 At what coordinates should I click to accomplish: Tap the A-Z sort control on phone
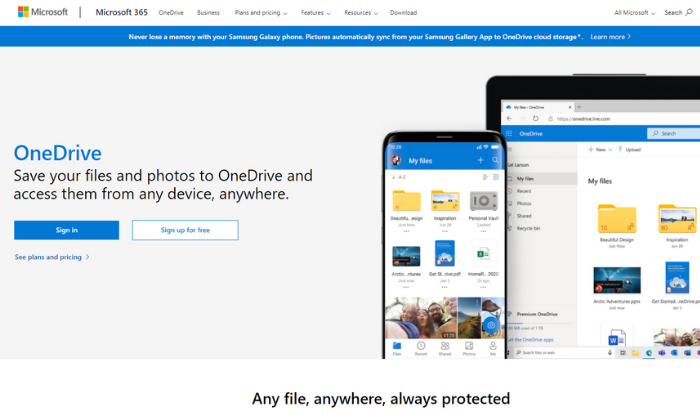point(399,177)
